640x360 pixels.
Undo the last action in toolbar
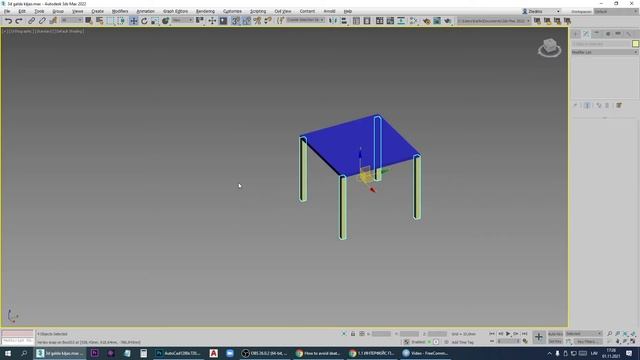[8, 20]
